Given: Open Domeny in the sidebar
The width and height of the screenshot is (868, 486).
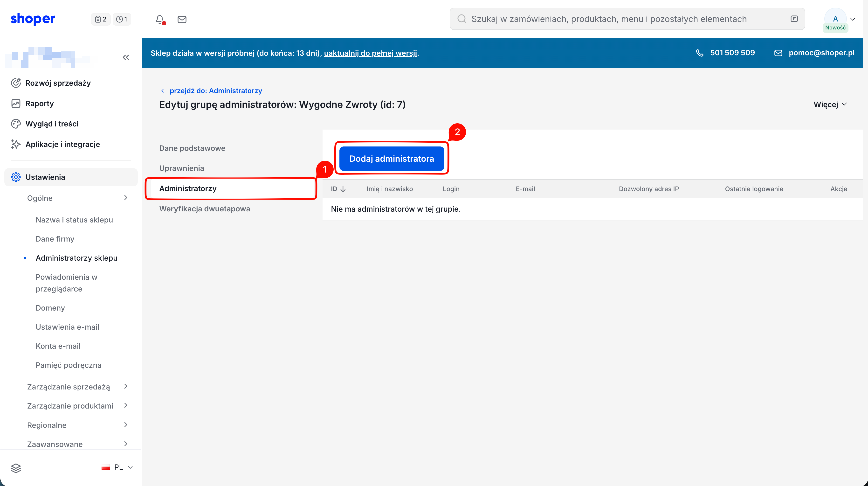Looking at the screenshot, I should [50, 308].
